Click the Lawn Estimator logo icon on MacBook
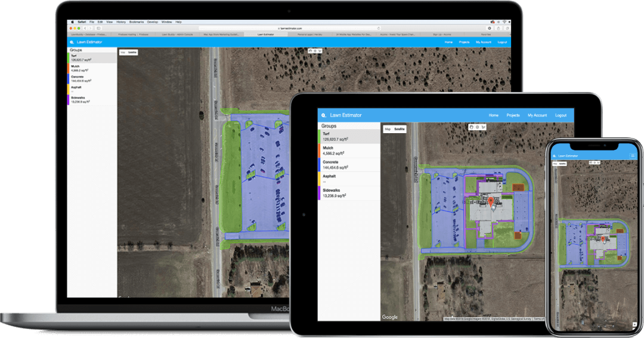Viewport: 644px width, 338px height. coord(72,42)
